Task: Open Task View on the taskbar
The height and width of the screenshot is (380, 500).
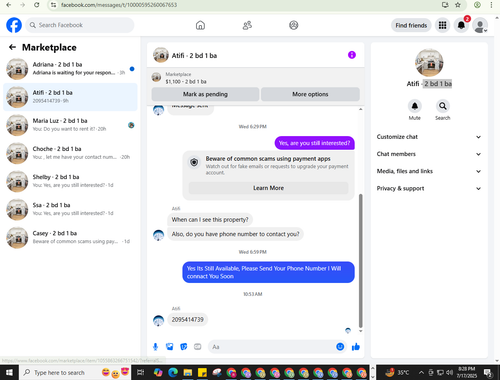Action: click(140, 372)
